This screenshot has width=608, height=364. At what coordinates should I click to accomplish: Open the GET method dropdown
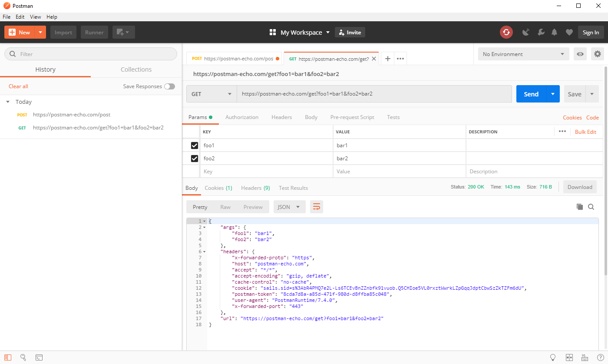tap(211, 94)
